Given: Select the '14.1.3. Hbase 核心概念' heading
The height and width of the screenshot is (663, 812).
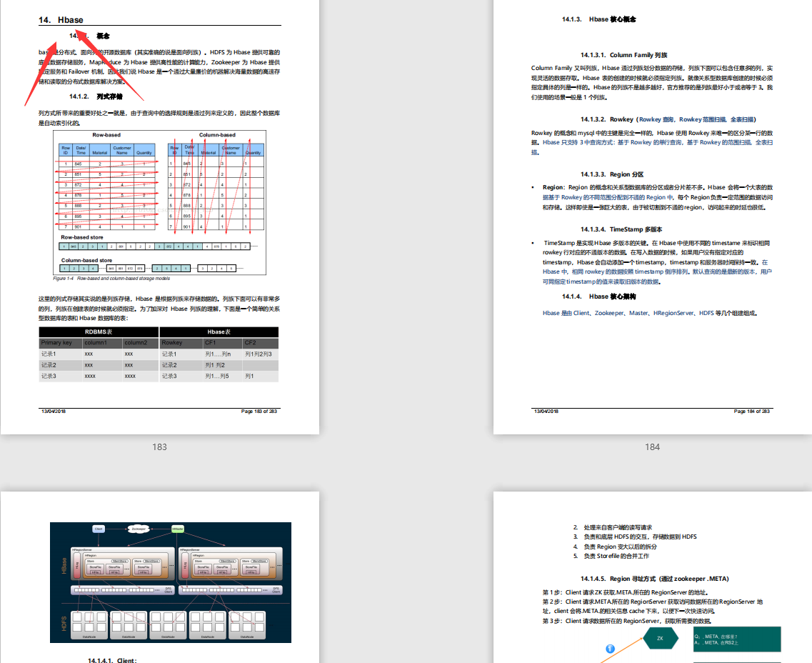Looking at the screenshot, I should (599, 19).
